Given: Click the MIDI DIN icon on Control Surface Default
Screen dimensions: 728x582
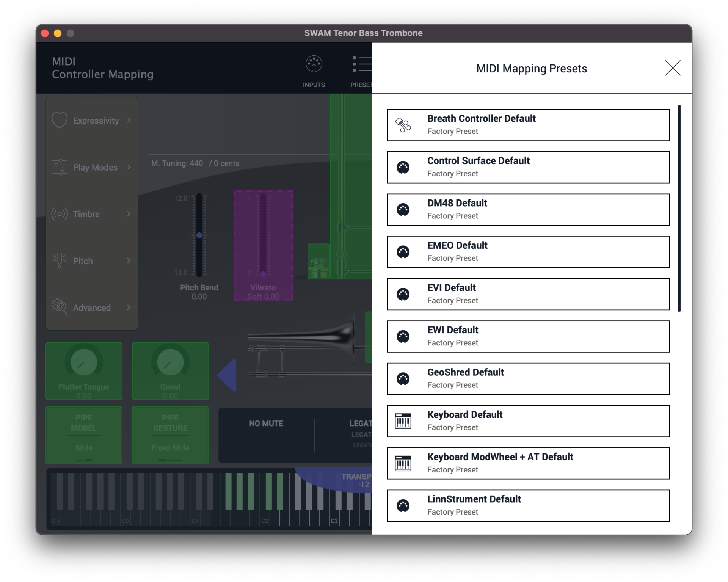Looking at the screenshot, I should [403, 167].
